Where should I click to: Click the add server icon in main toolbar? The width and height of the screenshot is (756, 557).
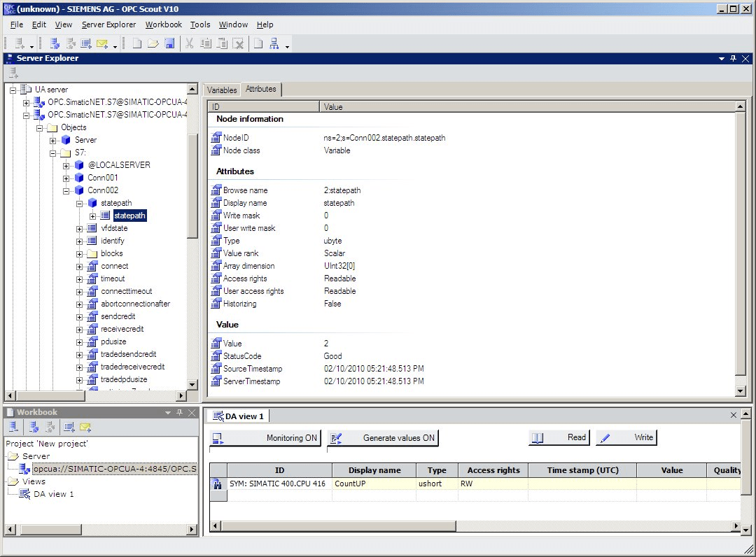click(20, 44)
